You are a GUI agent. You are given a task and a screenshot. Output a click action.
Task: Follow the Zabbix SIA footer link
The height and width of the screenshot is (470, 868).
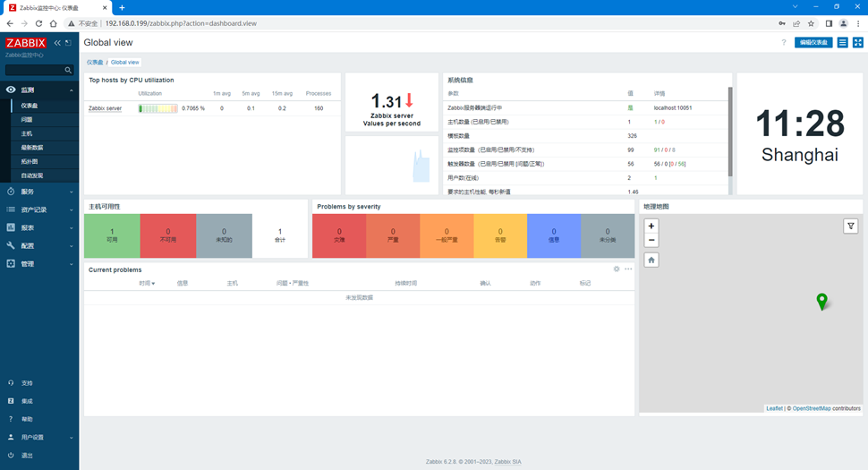pos(507,462)
